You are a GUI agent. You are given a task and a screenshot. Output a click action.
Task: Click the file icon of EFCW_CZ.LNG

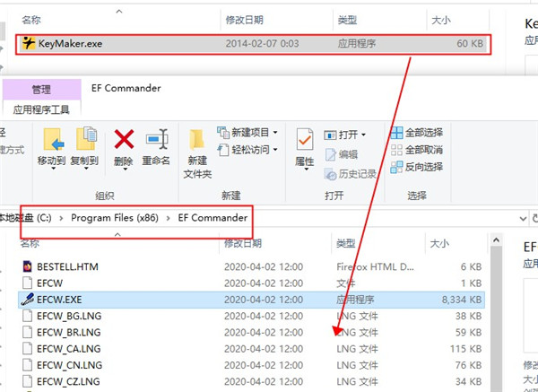(28, 381)
